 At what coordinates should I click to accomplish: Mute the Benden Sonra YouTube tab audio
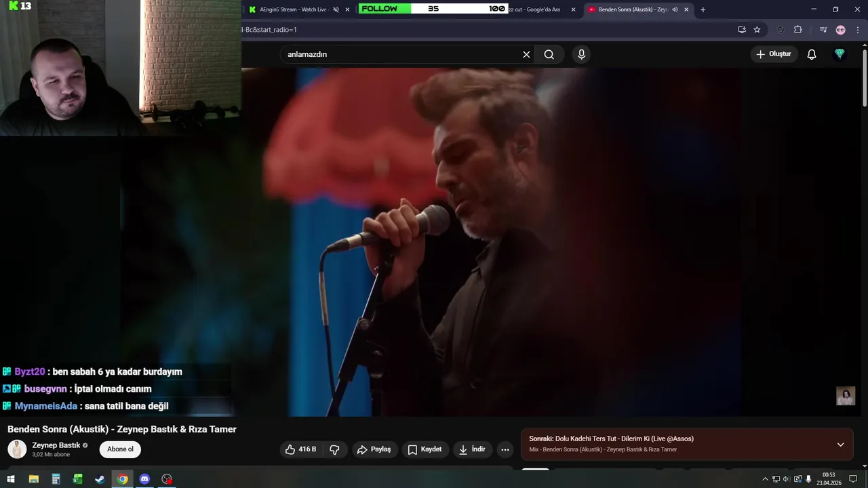(675, 9)
